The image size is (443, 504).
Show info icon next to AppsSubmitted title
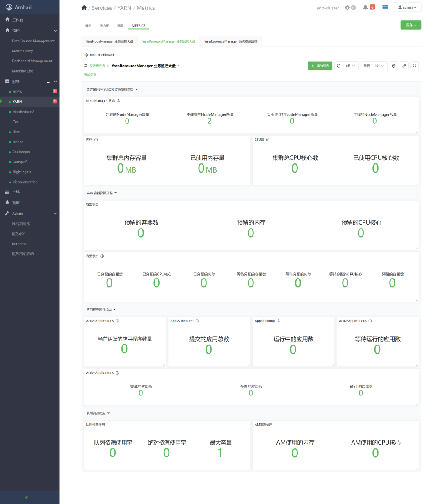point(197,321)
